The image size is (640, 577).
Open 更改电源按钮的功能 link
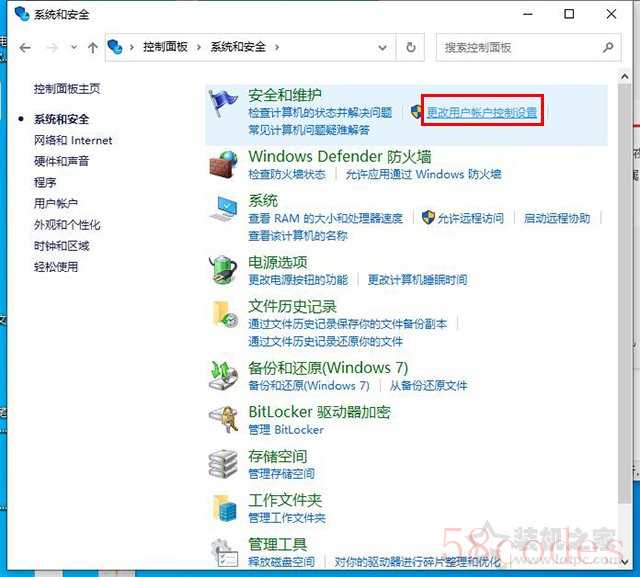click(298, 280)
